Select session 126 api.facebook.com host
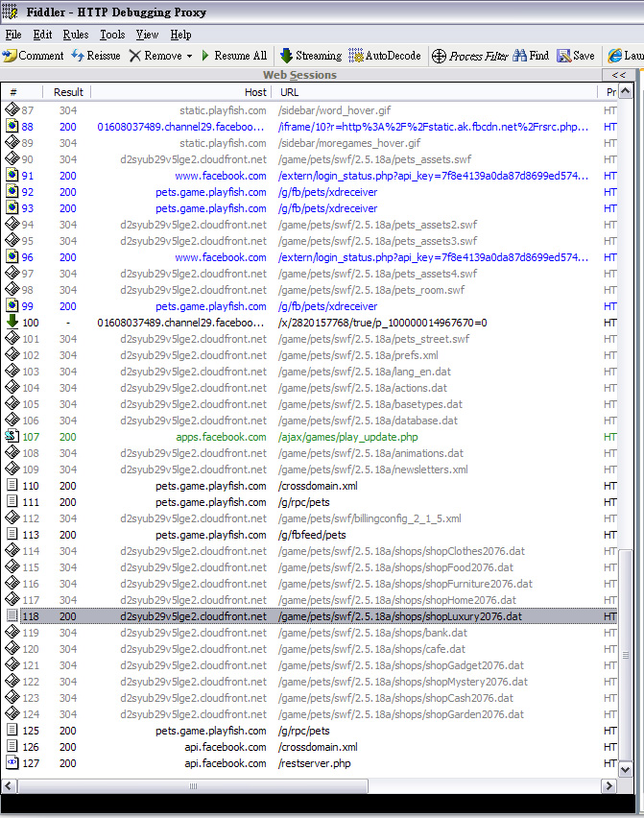 coord(226,747)
